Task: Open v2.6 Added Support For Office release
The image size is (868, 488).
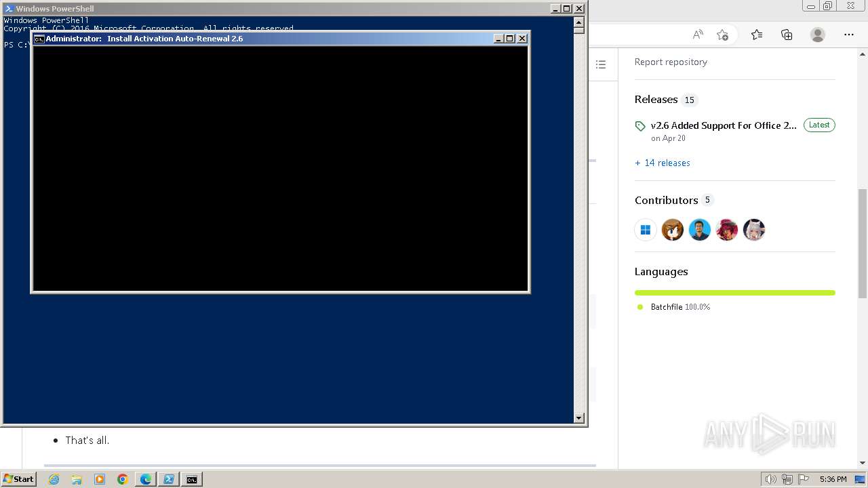Action: (724, 125)
